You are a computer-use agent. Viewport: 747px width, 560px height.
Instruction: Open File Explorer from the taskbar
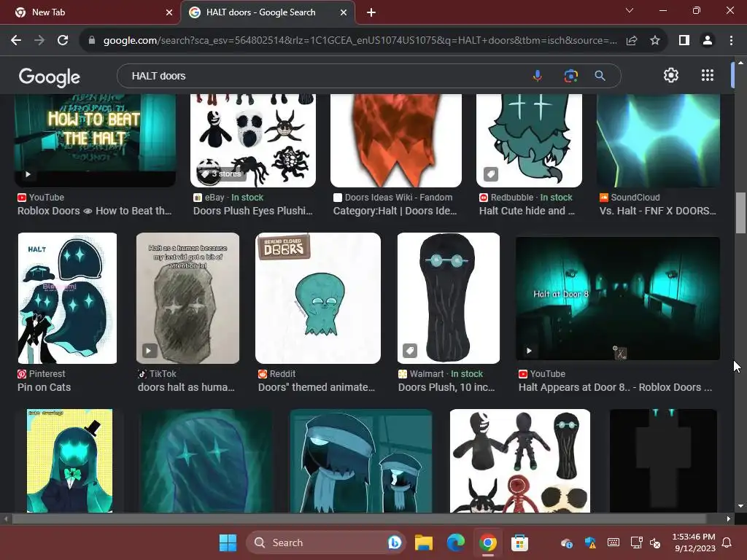424,542
